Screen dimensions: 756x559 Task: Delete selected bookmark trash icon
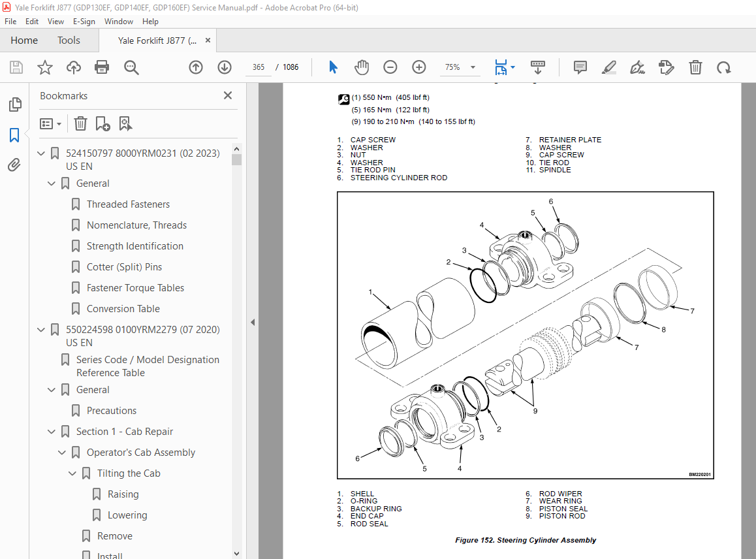tap(80, 123)
